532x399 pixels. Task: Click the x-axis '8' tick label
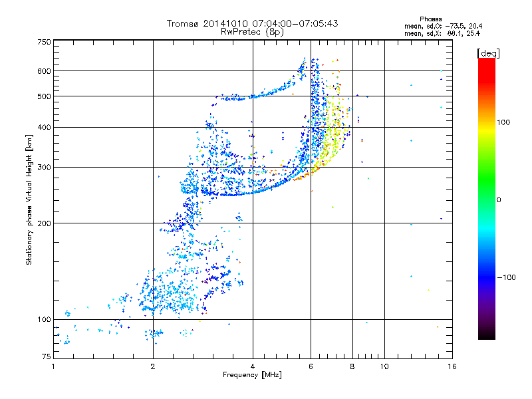[352, 366]
